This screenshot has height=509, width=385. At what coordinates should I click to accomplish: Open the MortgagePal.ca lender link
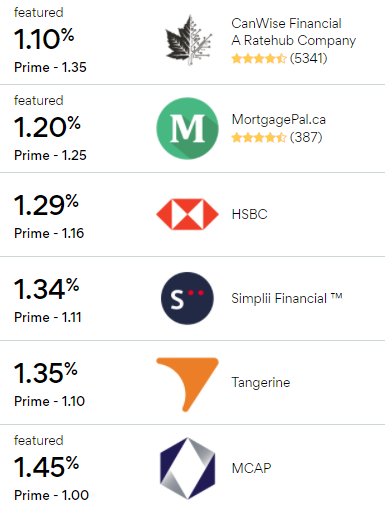(x=279, y=119)
